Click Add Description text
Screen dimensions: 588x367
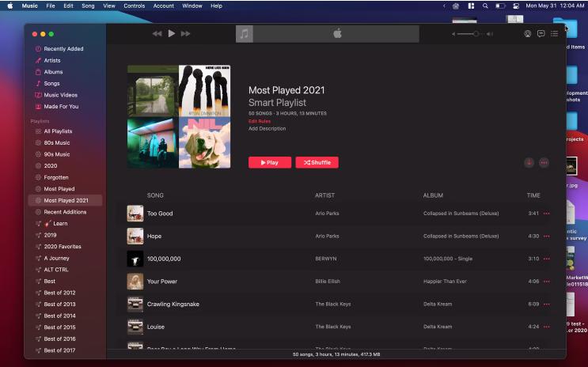267,128
